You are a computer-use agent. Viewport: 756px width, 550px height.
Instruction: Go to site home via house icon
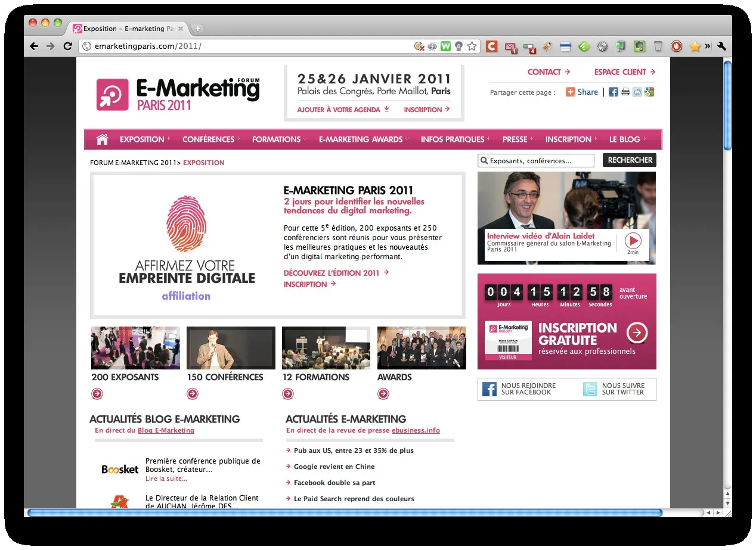pos(102,139)
